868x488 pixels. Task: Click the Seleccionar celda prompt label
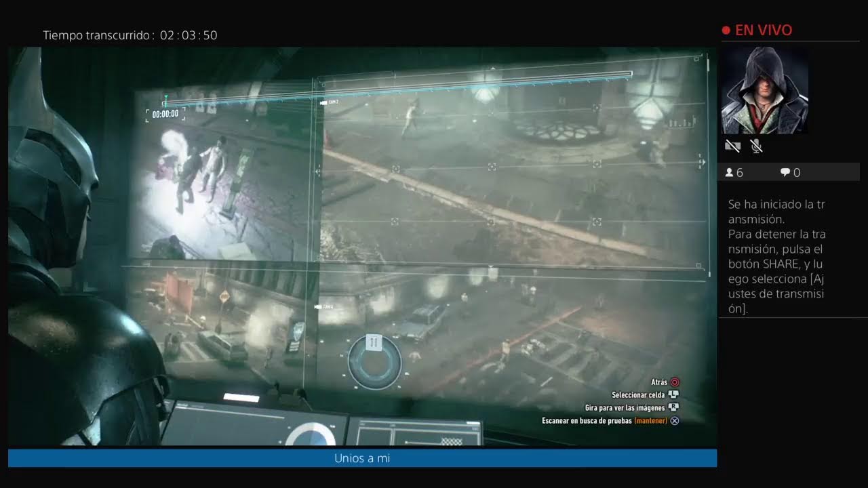pyautogui.click(x=638, y=395)
